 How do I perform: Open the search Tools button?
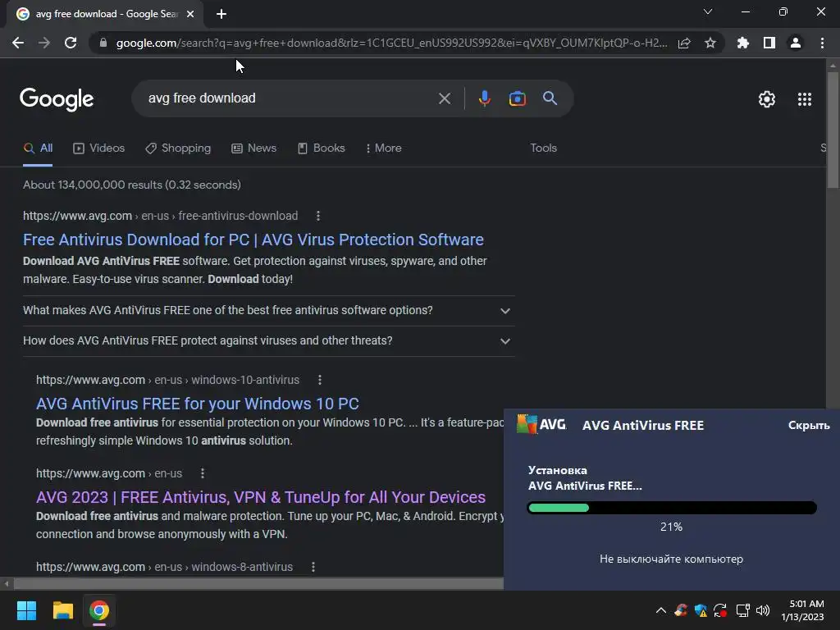[x=543, y=148]
